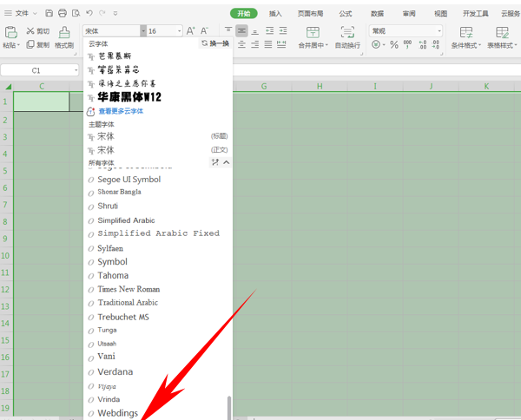This screenshot has width=521, height=420.
Task: Increase font size with the A+ icon
Action: [x=190, y=31]
